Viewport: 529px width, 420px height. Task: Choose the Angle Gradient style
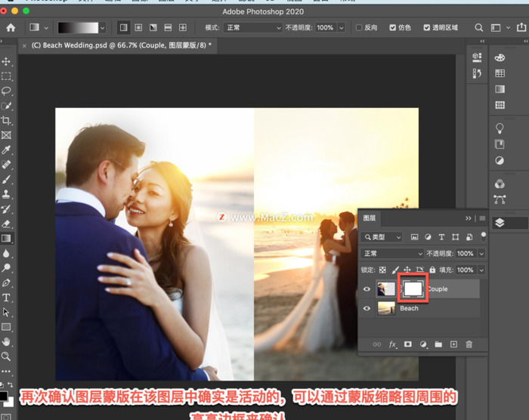153,28
